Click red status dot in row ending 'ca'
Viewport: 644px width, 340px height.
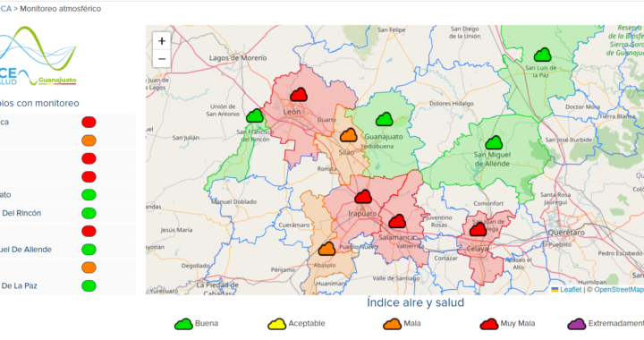pos(89,123)
